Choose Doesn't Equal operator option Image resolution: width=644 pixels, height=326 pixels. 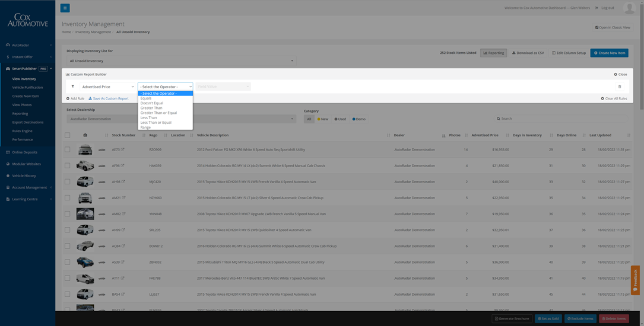(x=165, y=103)
